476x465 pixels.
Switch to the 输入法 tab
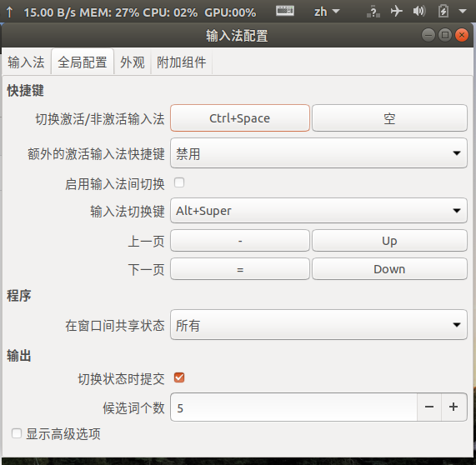(x=26, y=62)
